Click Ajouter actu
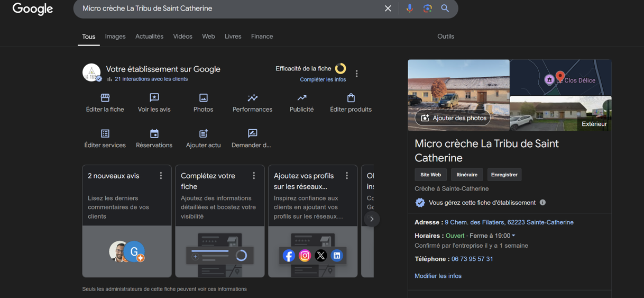Viewport: 644px width, 298px height. (x=203, y=139)
